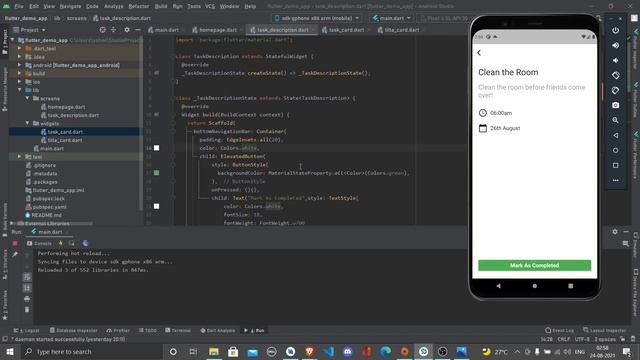Click Flutter Hot Reload lightning icon

61,243
